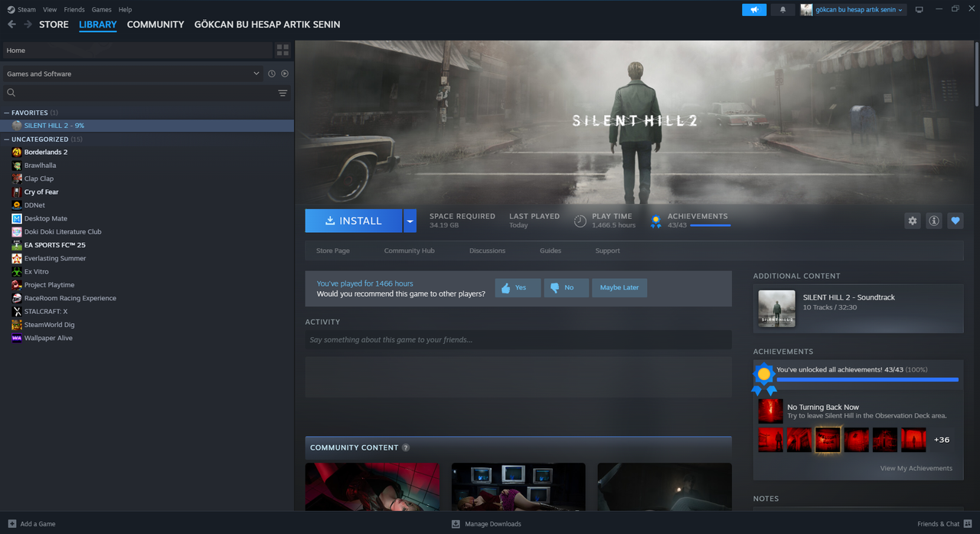This screenshot has width=980, height=534.
Task: Collapse the FAVORITES category
Action: [7, 113]
